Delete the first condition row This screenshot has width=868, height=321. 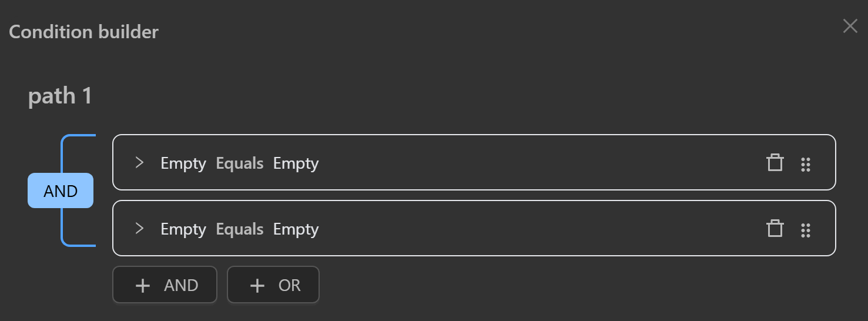pyautogui.click(x=775, y=163)
